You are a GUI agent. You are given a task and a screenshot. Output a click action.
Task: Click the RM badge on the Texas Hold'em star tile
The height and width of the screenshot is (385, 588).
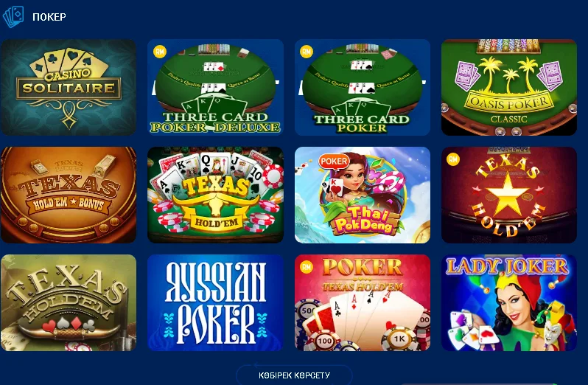tap(453, 159)
